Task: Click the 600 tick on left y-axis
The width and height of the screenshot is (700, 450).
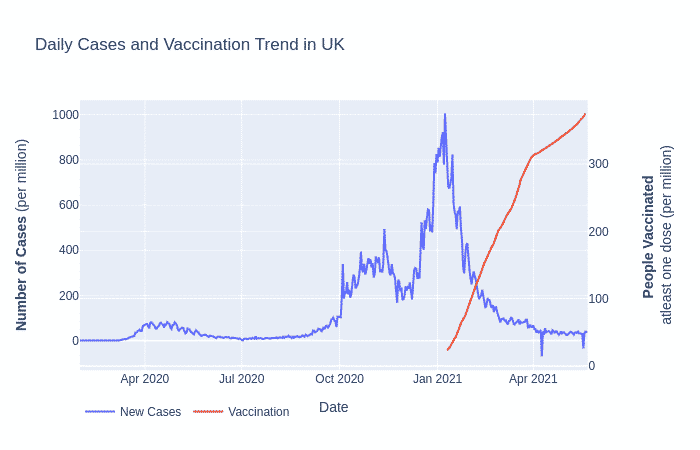Action: click(69, 205)
